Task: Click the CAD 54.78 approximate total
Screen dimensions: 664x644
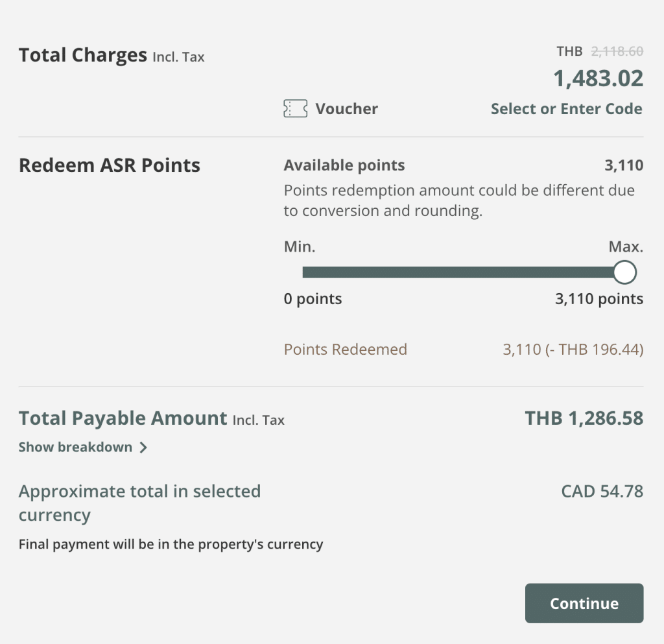Action: (602, 492)
